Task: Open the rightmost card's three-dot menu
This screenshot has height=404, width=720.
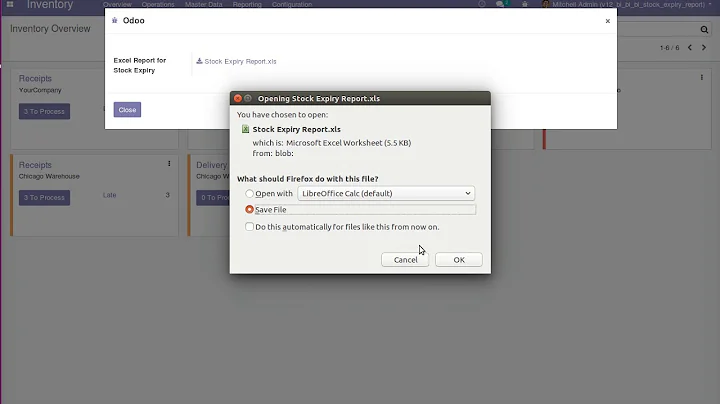Action: click(x=702, y=78)
